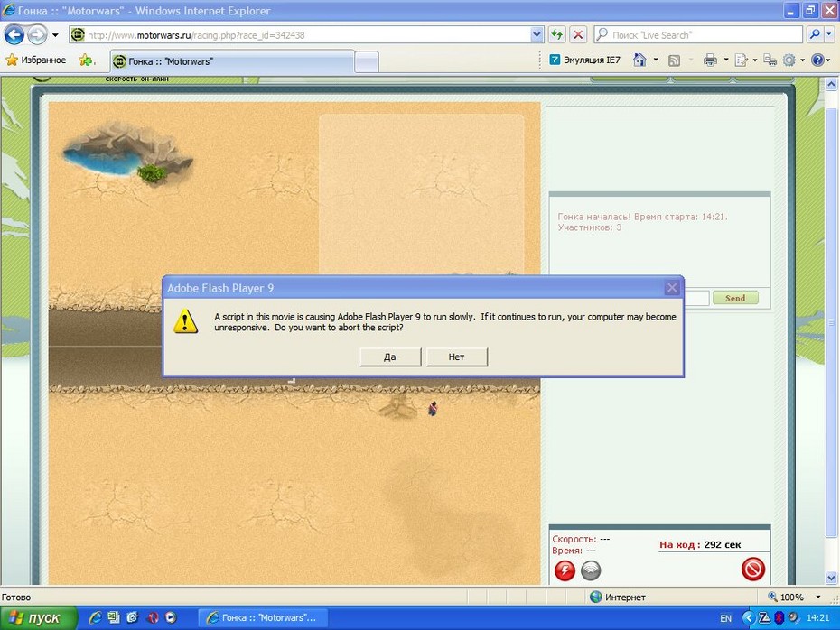Click the page scrollbar up arrow

832,84
